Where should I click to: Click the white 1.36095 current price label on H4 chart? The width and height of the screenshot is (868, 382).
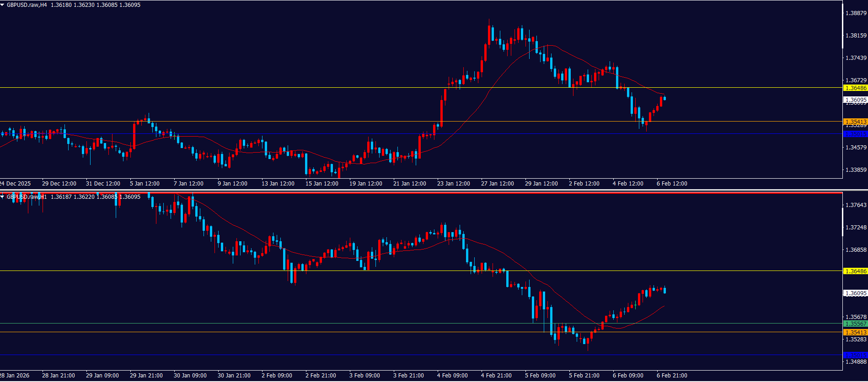[855, 100]
